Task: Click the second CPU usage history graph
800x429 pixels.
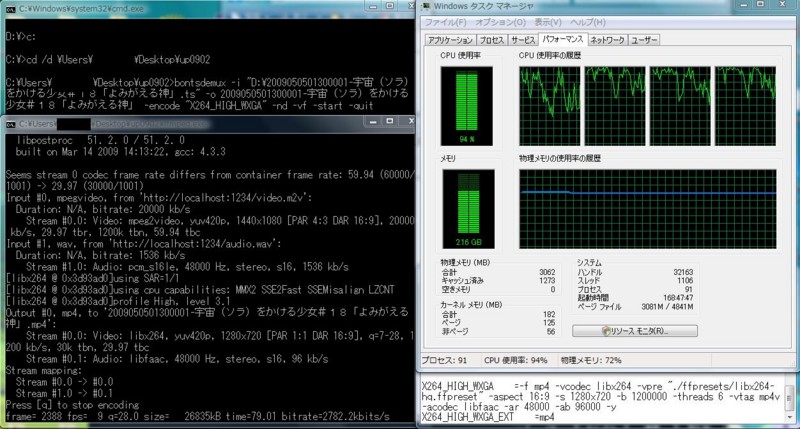Action: point(615,106)
